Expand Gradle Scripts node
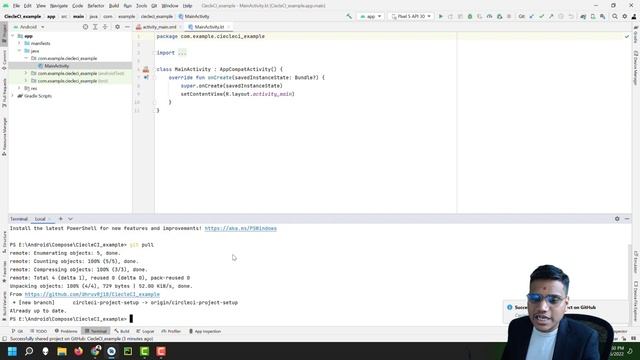Screen dimensions: 640x360 coord(13,96)
